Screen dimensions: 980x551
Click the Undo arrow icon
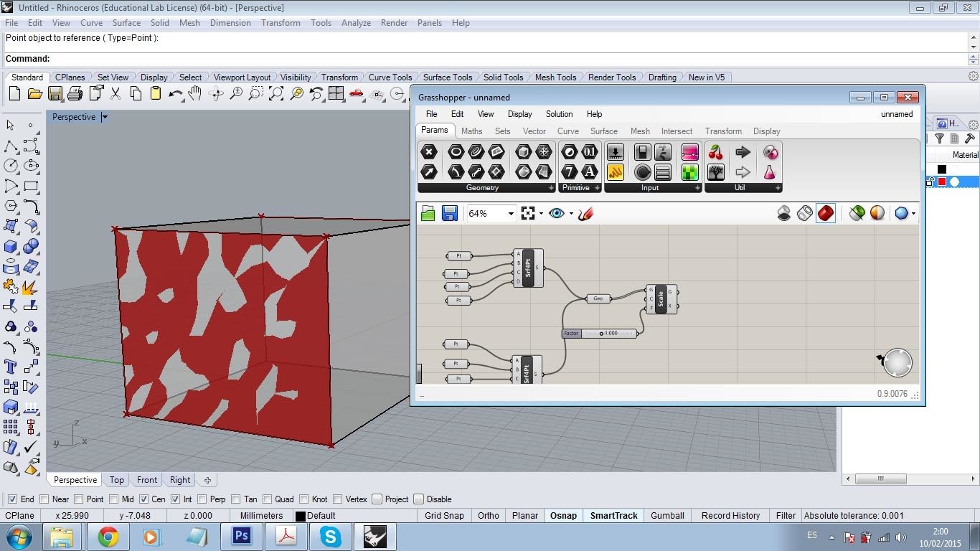point(175,93)
